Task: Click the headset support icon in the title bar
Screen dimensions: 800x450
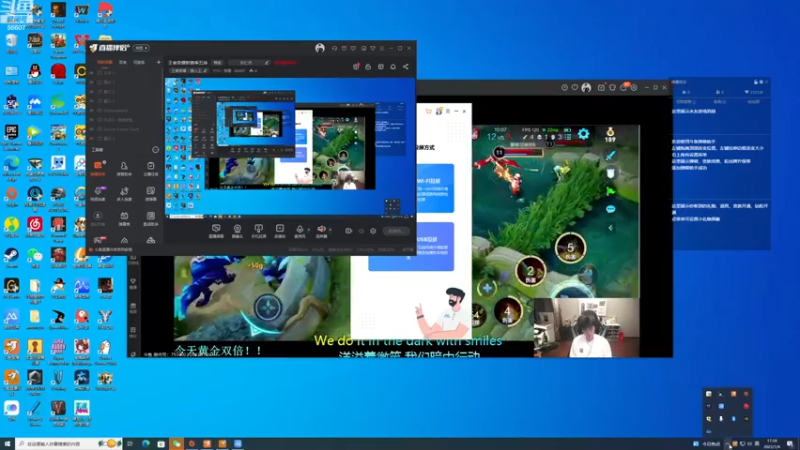Action: tap(334, 48)
